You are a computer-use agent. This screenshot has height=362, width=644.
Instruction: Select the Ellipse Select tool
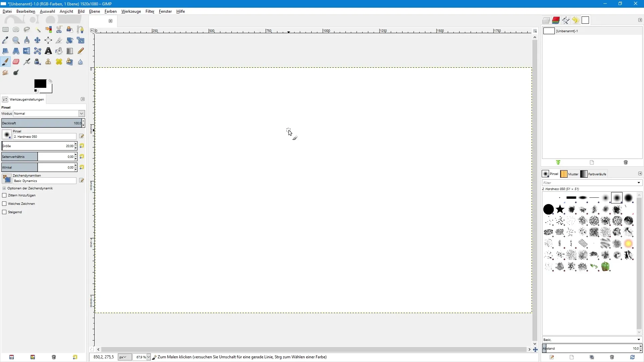pos(16,29)
